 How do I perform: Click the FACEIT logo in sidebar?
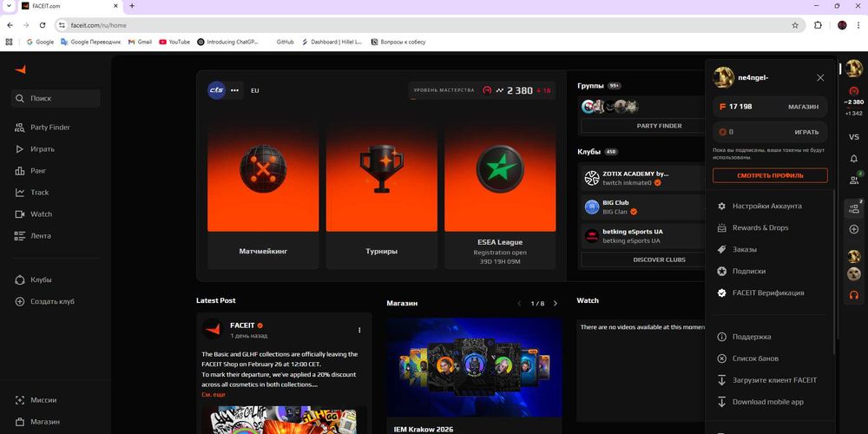21,69
